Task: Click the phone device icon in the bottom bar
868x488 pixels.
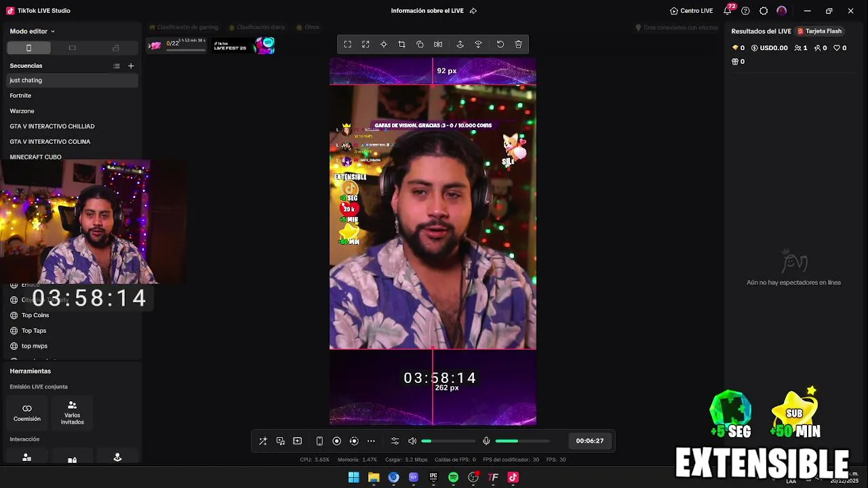Action: coord(319,441)
